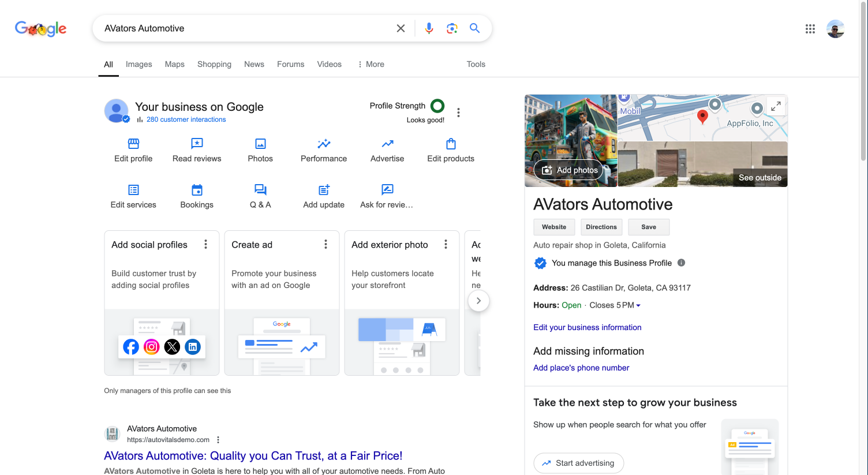Viewport: 868px width, 475px height.
Task: Click Add place's phone number link
Action: [581, 368]
